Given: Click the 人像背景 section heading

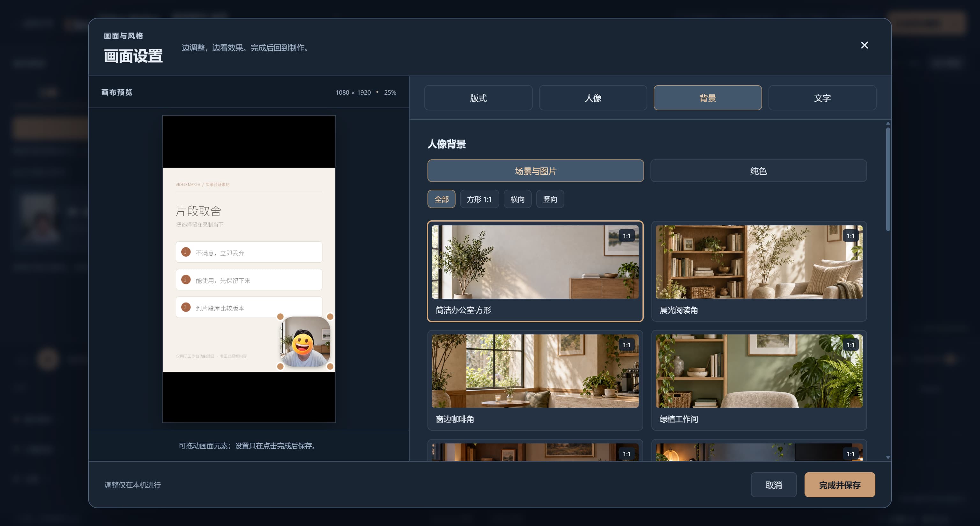Looking at the screenshot, I should (447, 144).
